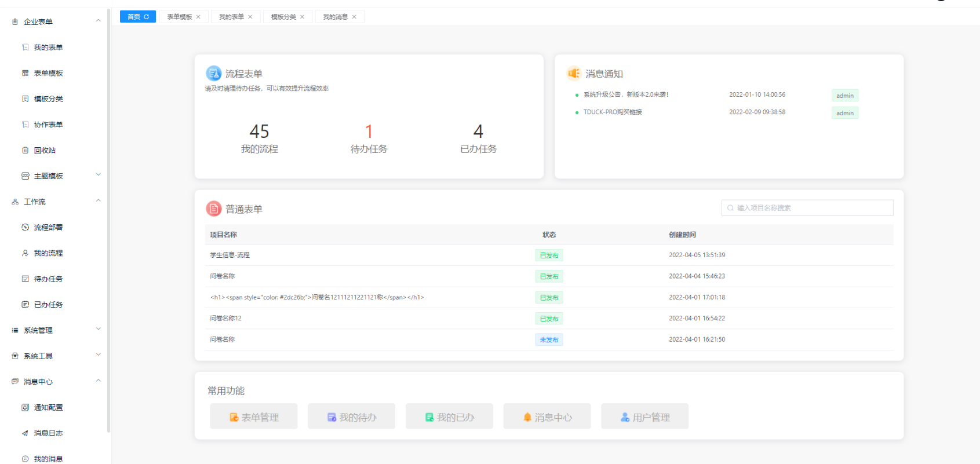Click the 待办任务 sidebar icon
The image size is (980, 464).
pos(25,279)
